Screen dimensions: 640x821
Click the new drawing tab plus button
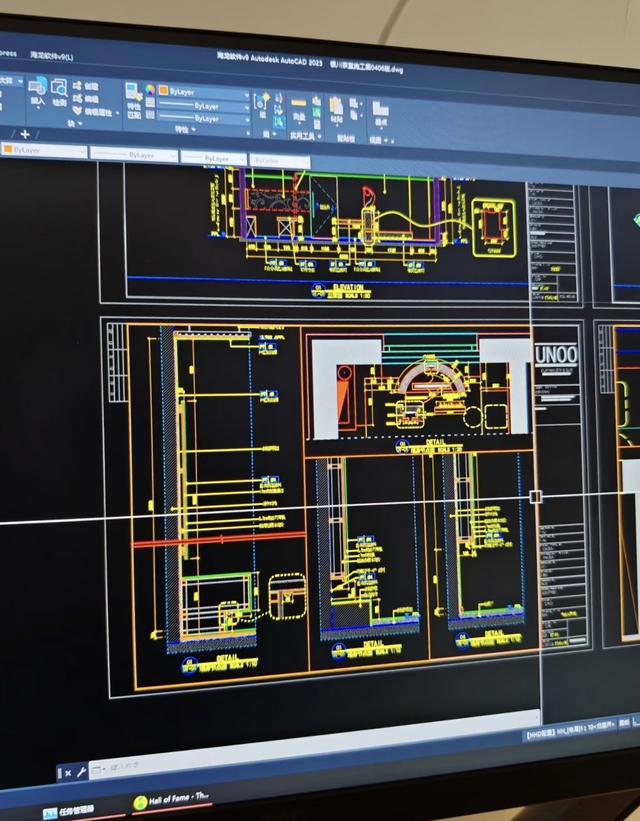25,133
